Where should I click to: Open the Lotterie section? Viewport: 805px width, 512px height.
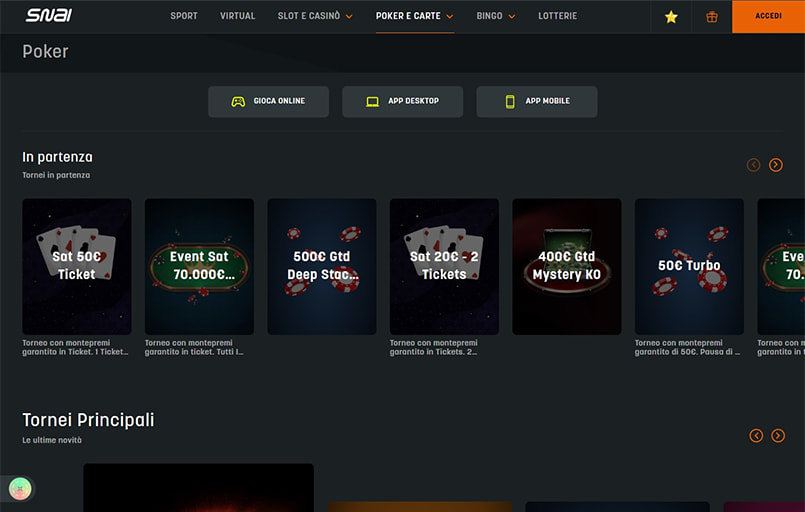558,16
